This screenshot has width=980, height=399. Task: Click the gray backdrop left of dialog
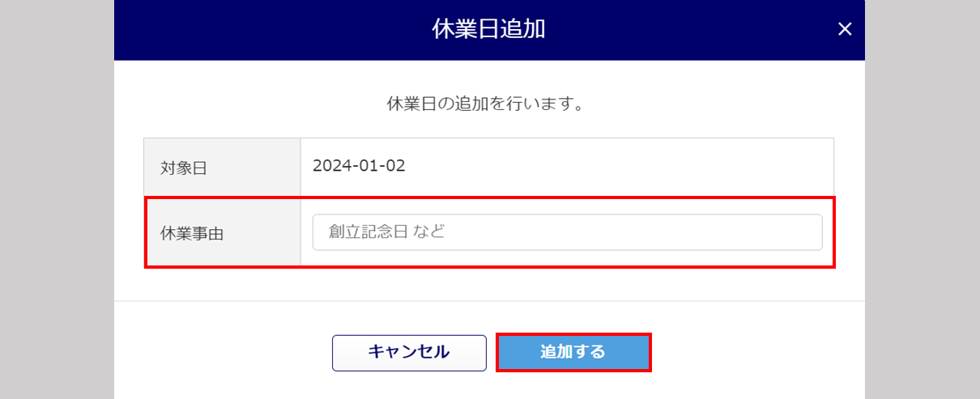coord(57,202)
